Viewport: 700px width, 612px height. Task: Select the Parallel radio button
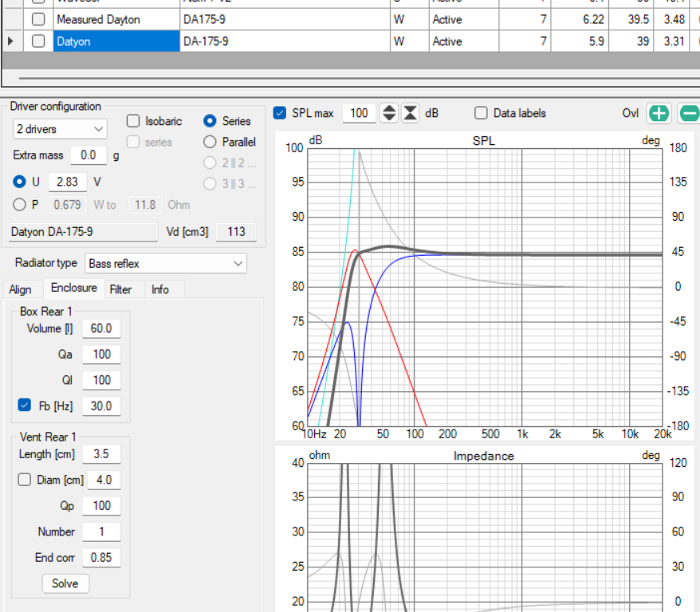(x=210, y=142)
